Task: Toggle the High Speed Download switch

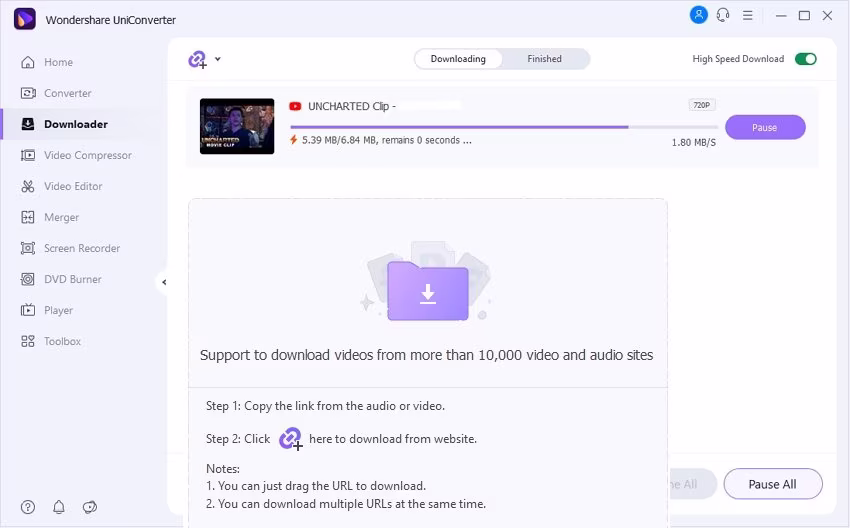Action: [806, 59]
